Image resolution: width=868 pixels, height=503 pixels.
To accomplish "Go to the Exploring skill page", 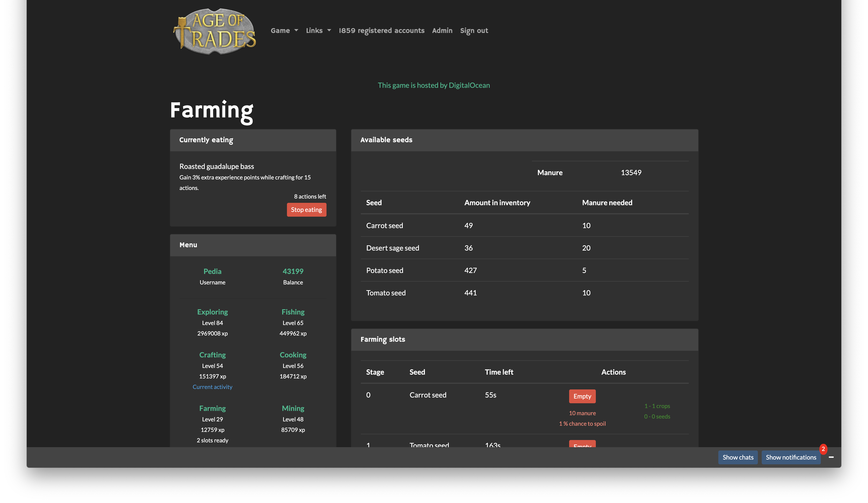I will click(x=212, y=312).
